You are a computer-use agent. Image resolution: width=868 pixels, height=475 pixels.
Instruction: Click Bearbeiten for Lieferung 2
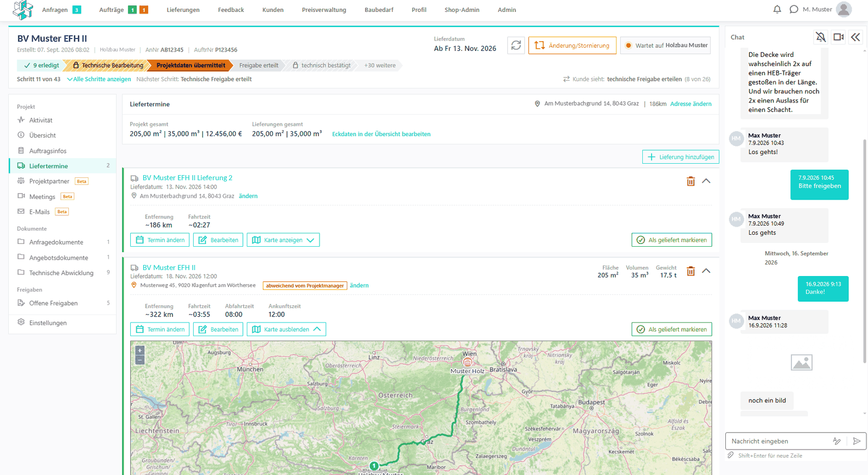tap(218, 240)
